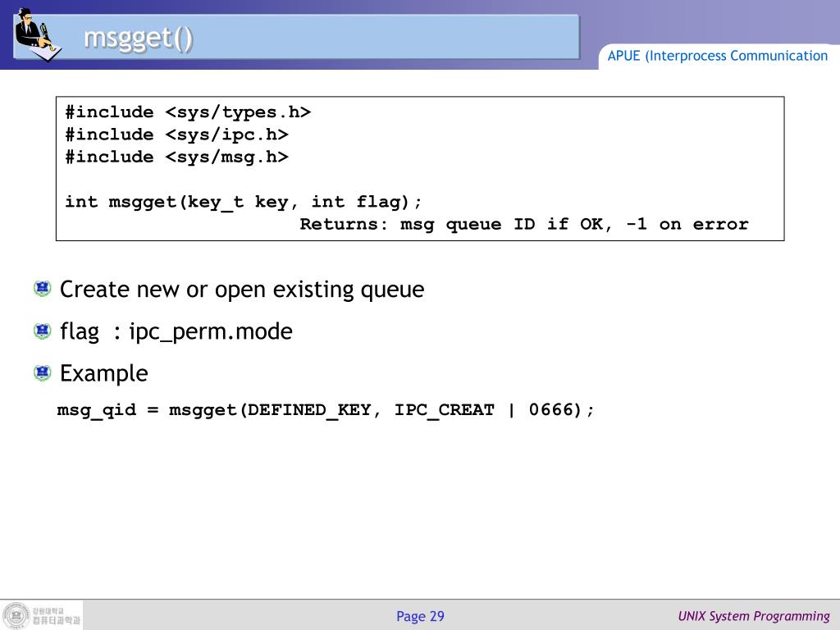
Task: Click the bullet icon beside "Example"
Action: [x=43, y=372]
